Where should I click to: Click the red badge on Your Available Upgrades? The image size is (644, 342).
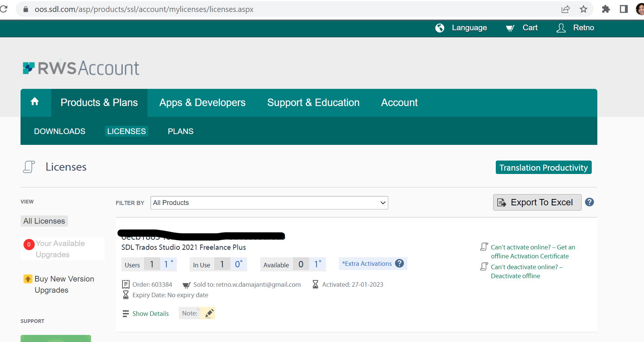point(29,245)
